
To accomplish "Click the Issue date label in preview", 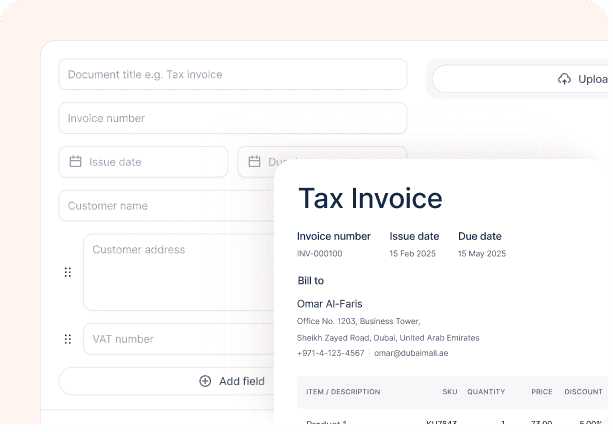I will (x=414, y=236).
